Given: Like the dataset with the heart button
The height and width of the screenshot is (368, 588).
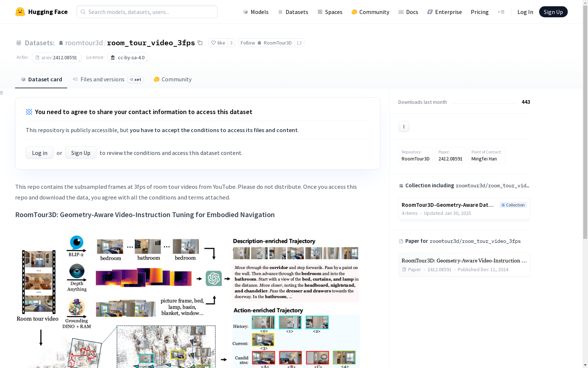Looking at the screenshot, I should point(218,43).
